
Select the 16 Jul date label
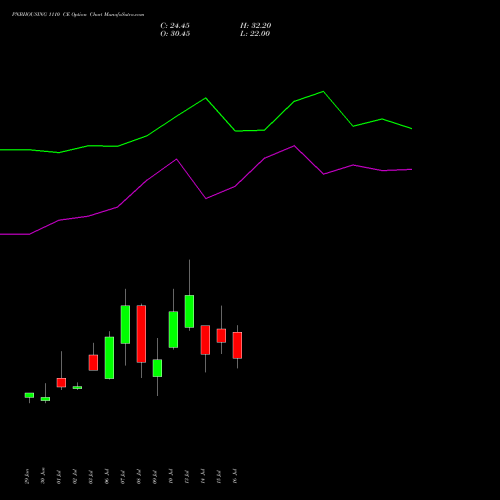click(x=235, y=477)
